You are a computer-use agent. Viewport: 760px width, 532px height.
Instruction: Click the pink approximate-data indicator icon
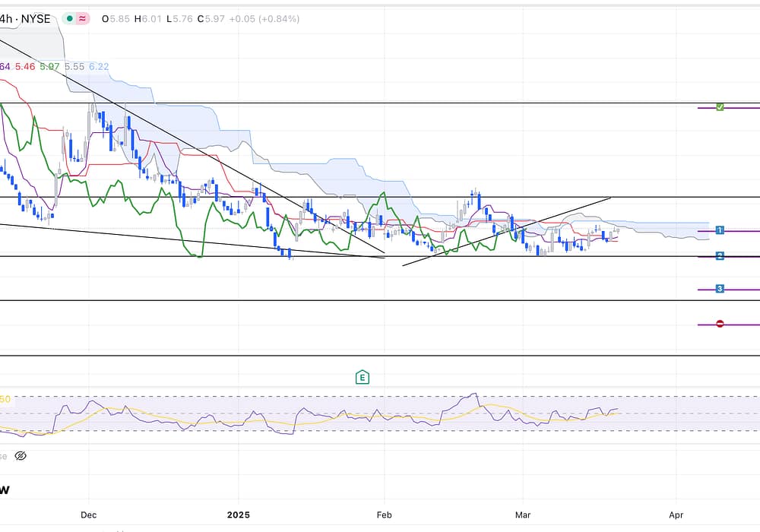pyautogui.click(x=84, y=18)
